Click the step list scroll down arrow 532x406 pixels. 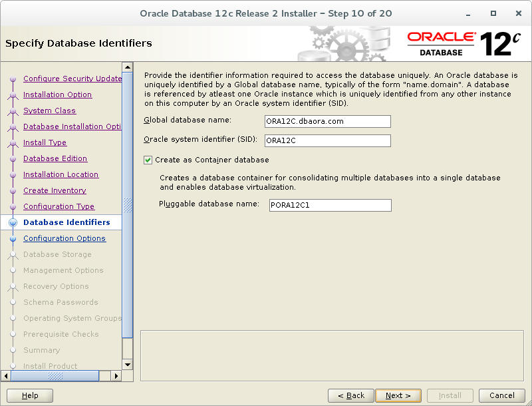tap(128, 365)
